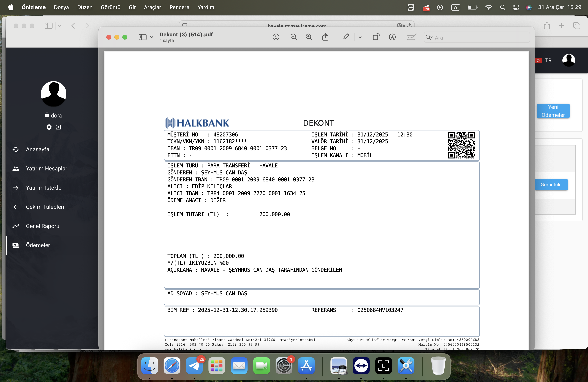Share the Dekont PDF from Preview toolbar
The image size is (588, 382).
point(325,37)
